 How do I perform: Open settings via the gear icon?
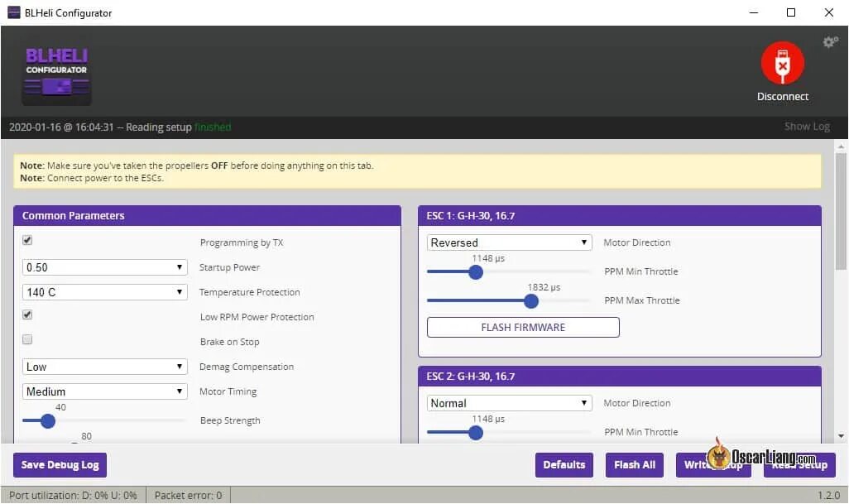(830, 41)
